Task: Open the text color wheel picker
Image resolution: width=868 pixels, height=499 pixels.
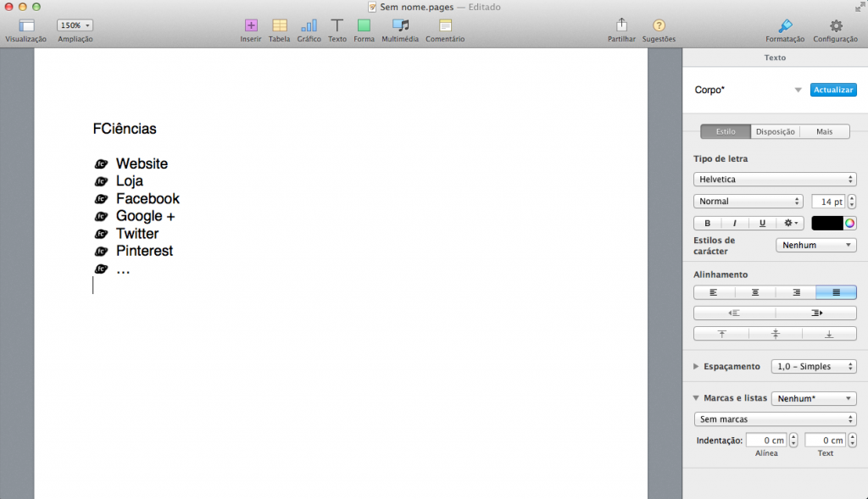Action: pos(849,223)
